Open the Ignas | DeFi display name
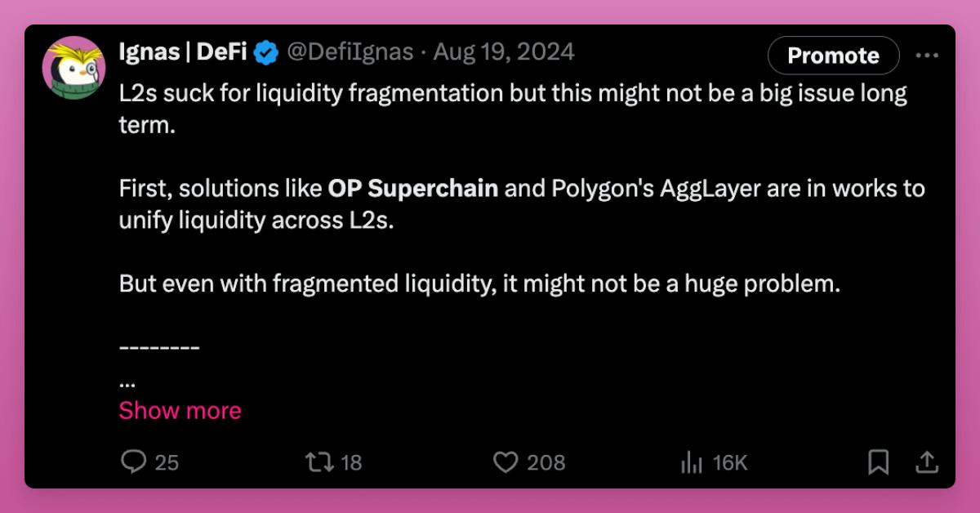 (x=183, y=53)
